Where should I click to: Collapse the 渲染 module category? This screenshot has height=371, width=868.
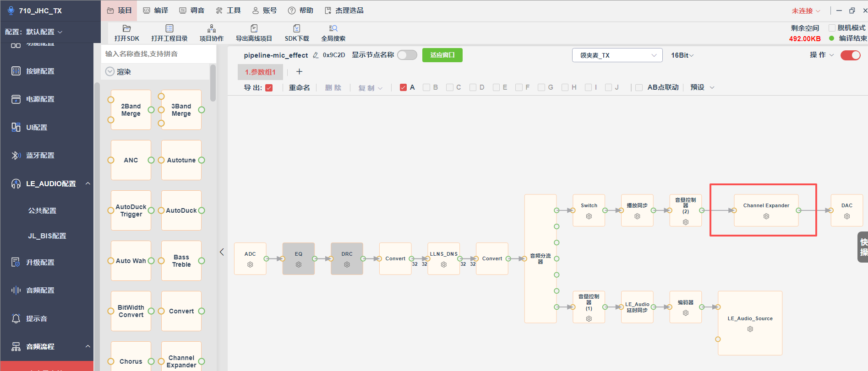tap(110, 72)
